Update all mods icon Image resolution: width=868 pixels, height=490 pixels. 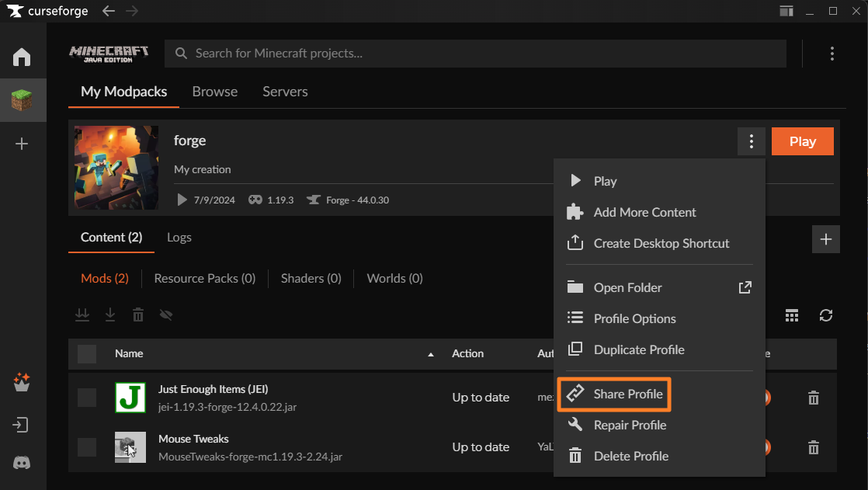82,315
